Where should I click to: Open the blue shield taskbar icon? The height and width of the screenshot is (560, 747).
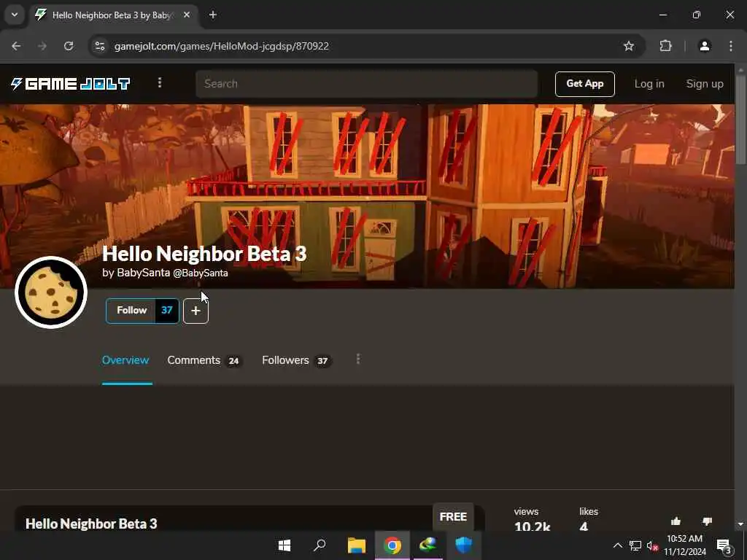pyautogui.click(x=463, y=545)
